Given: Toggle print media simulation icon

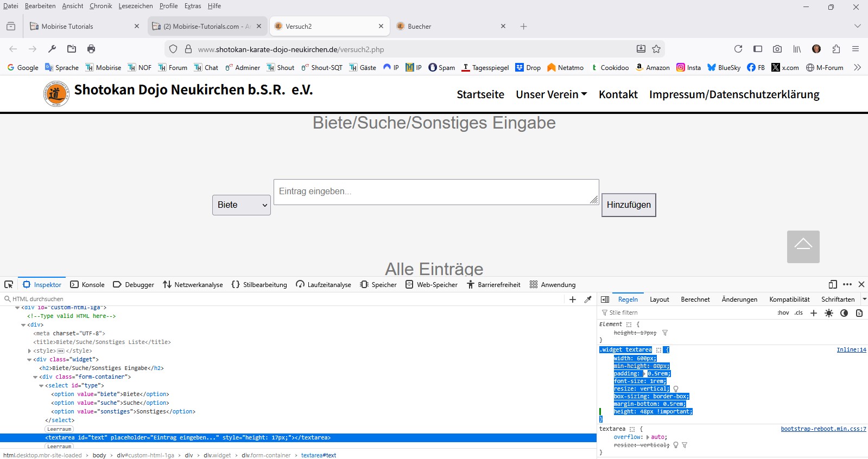Looking at the screenshot, I should (859, 313).
